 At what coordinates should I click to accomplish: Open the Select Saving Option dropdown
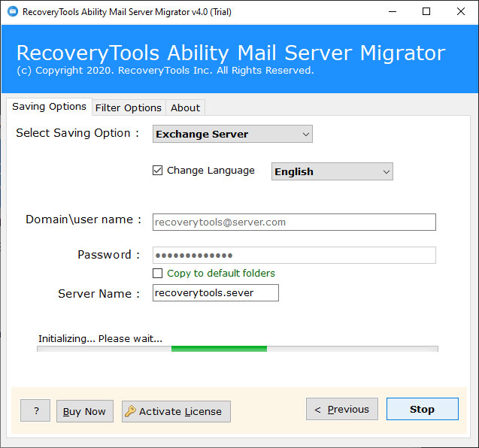232,134
